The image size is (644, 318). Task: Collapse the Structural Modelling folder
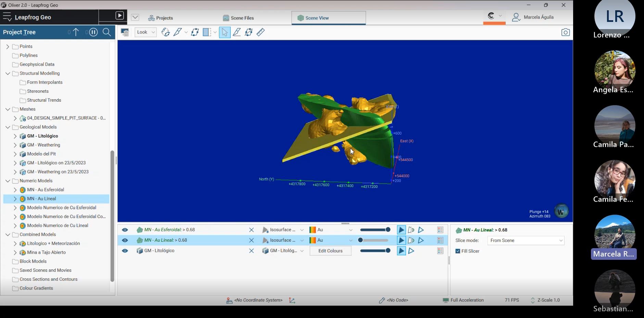click(8, 73)
